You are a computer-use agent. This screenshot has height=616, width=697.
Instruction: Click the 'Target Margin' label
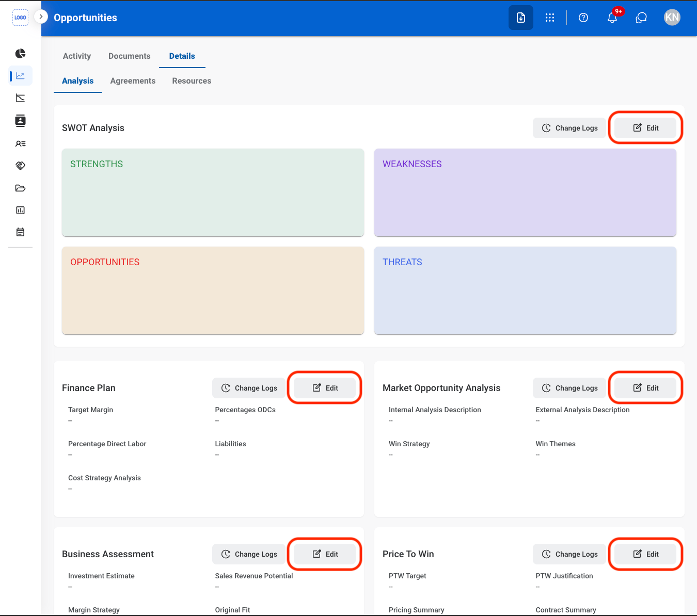click(x=90, y=410)
